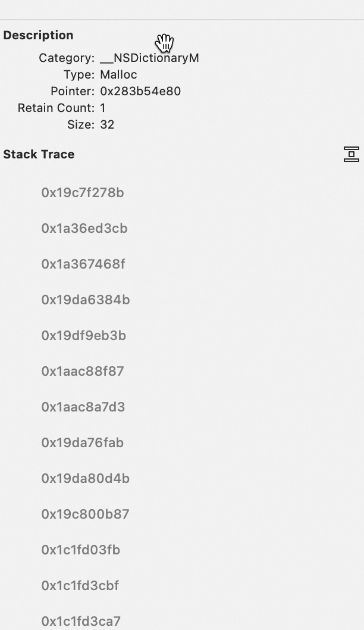This screenshot has height=630, width=364.
Task: Choose stack frame 0x1aac8a7d3
Action: click(x=83, y=407)
